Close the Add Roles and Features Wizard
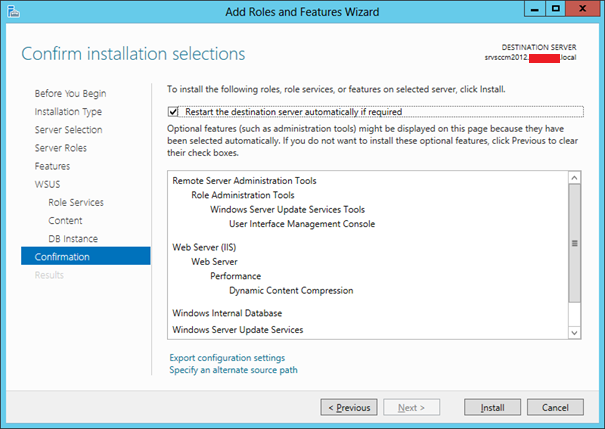 583,9
